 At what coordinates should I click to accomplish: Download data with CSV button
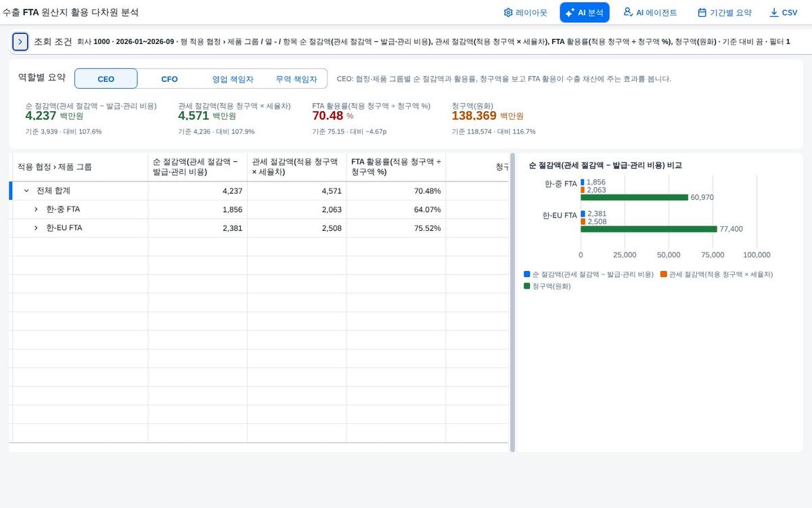[x=783, y=12]
